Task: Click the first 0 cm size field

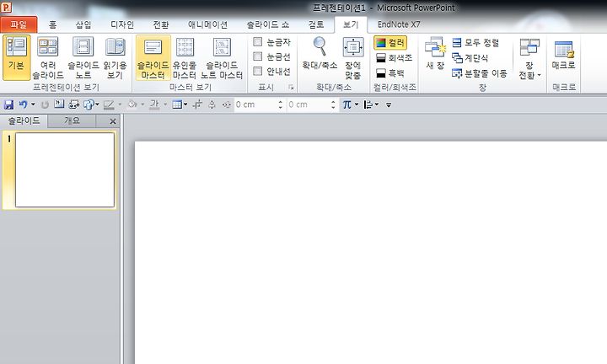Action: (x=255, y=104)
